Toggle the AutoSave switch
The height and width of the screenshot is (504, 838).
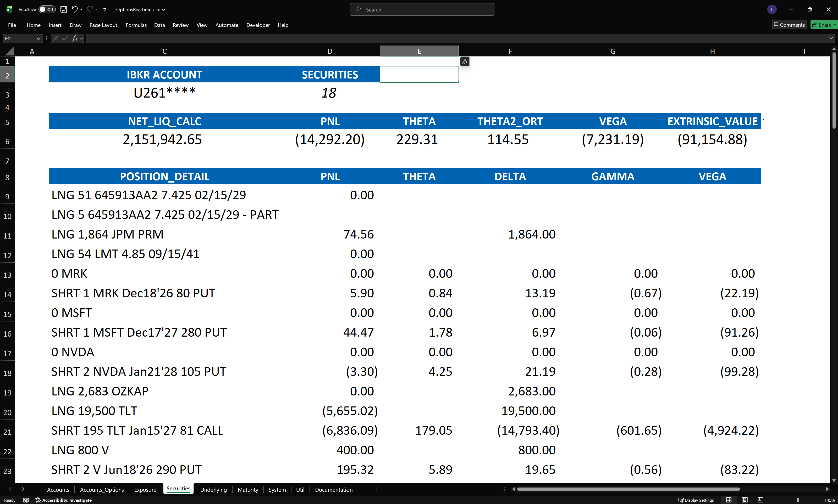point(46,9)
